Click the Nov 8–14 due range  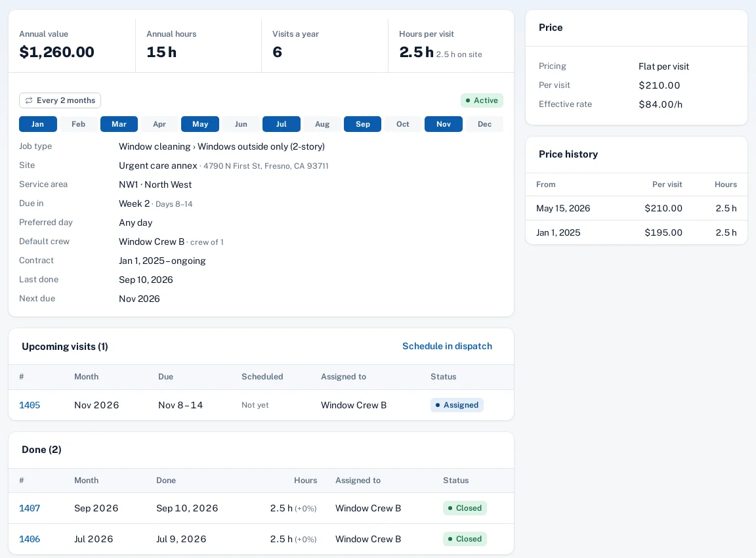180,405
